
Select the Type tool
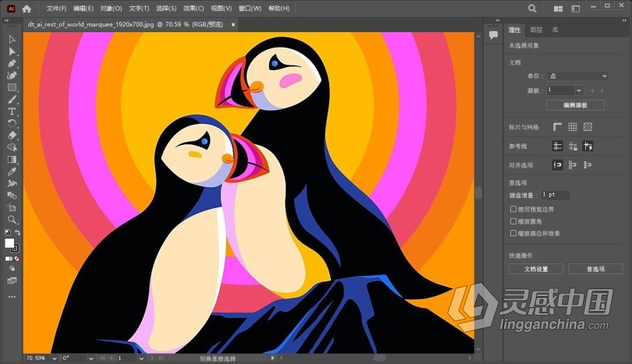[12, 111]
